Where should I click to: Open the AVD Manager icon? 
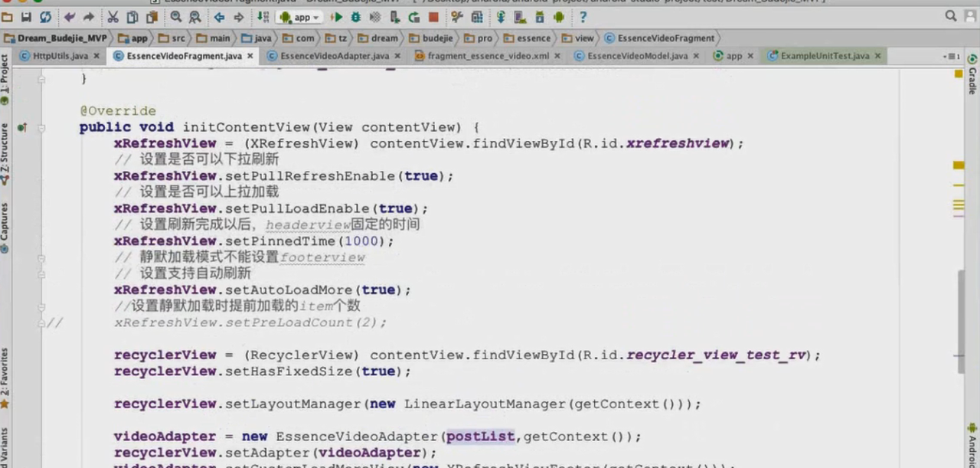click(x=521, y=17)
